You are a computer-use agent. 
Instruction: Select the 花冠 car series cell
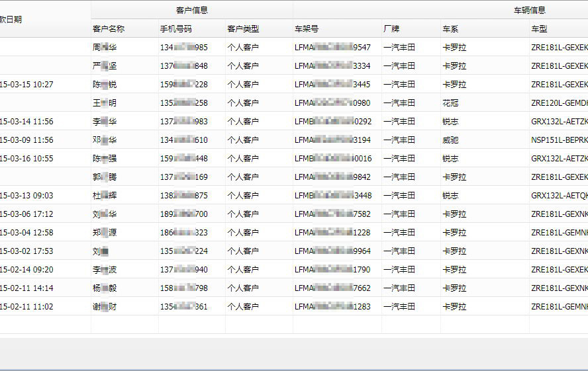450,103
